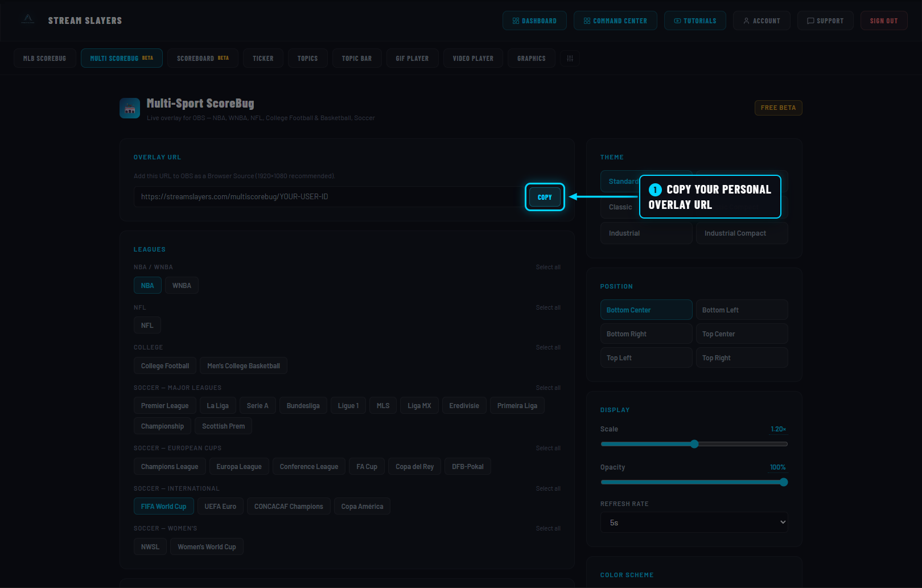Open the sliders settings icon after Graphics
This screenshot has width=922, height=588.
570,58
